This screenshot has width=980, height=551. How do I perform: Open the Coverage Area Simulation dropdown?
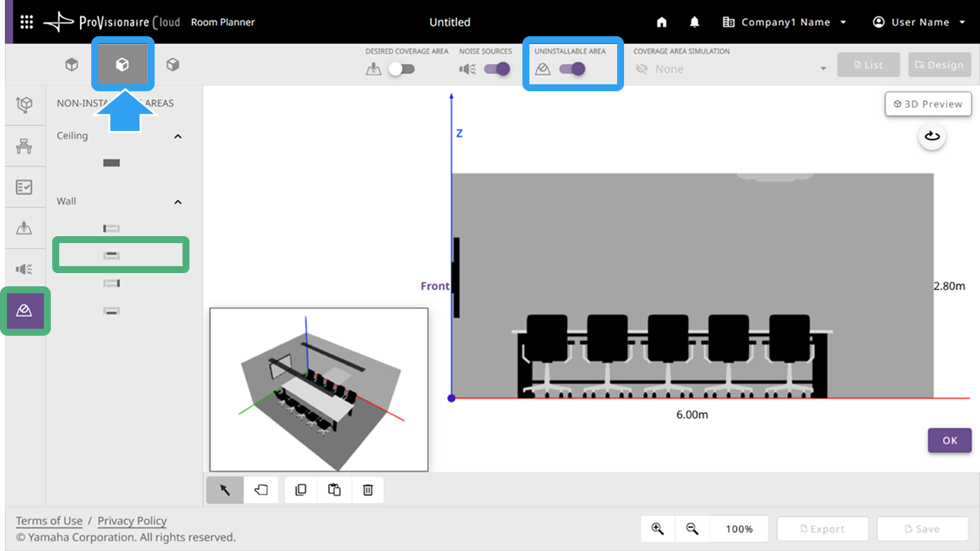click(731, 69)
